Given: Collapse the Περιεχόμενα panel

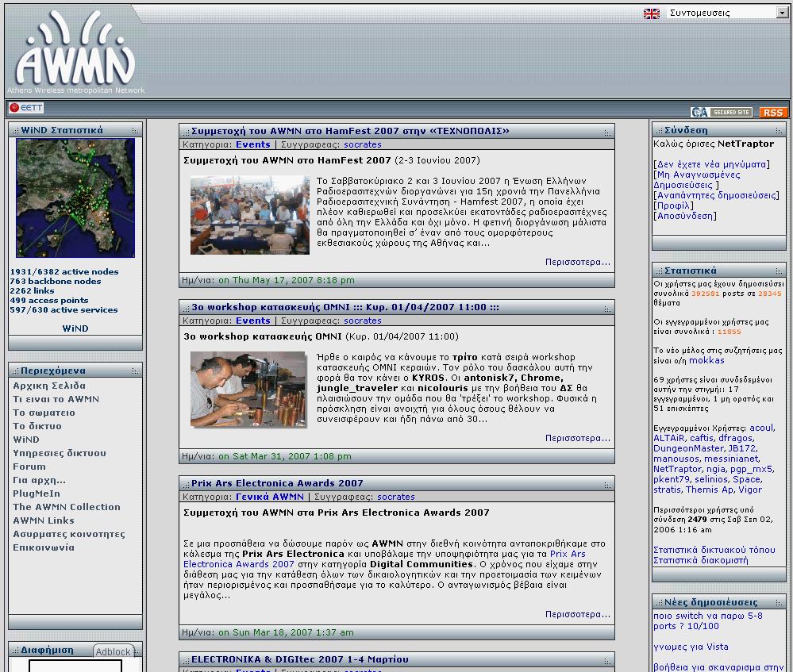Looking at the screenshot, I should (x=134, y=371).
